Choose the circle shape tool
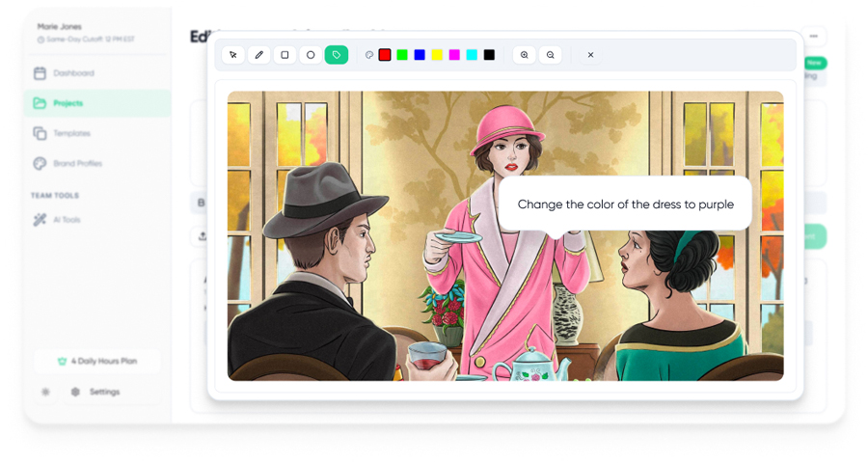This screenshot has height=463, width=868. [311, 55]
